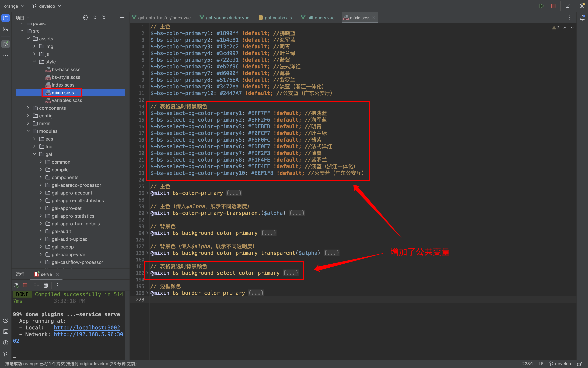This screenshot has width=588, height=368.
Task: Open the project view mode dropdown
Action: (x=23, y=18)
